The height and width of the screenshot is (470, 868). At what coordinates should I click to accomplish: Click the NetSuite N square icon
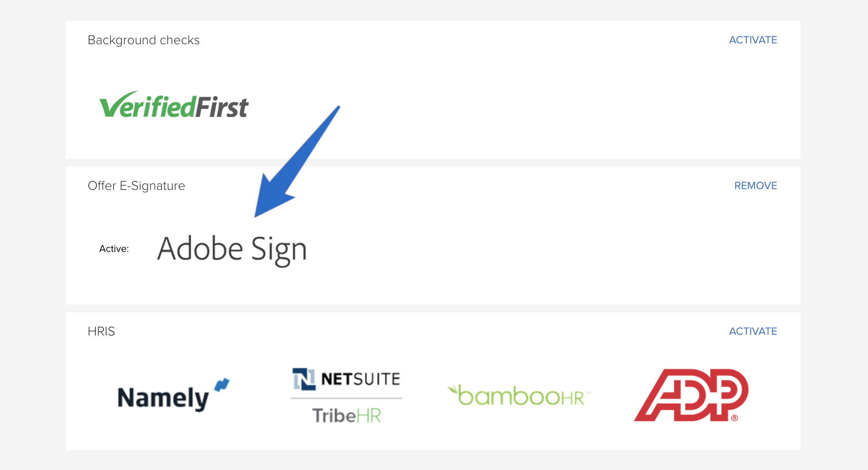[x=304, y=379]
